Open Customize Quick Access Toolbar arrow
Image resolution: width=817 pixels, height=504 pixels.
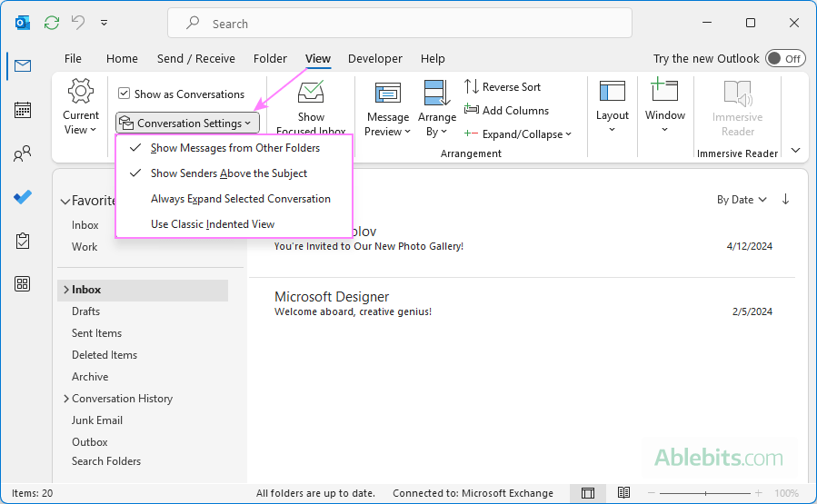(105, 23)
